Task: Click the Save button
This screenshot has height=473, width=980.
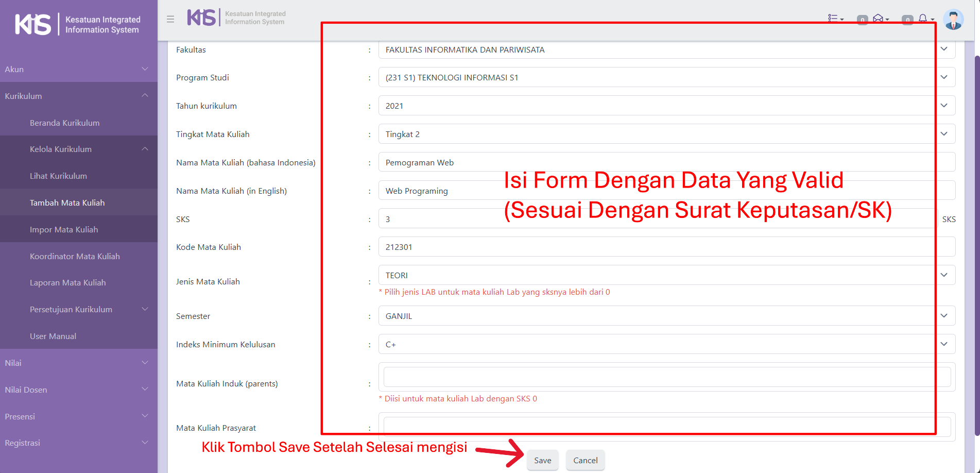Action: point(542,460)
